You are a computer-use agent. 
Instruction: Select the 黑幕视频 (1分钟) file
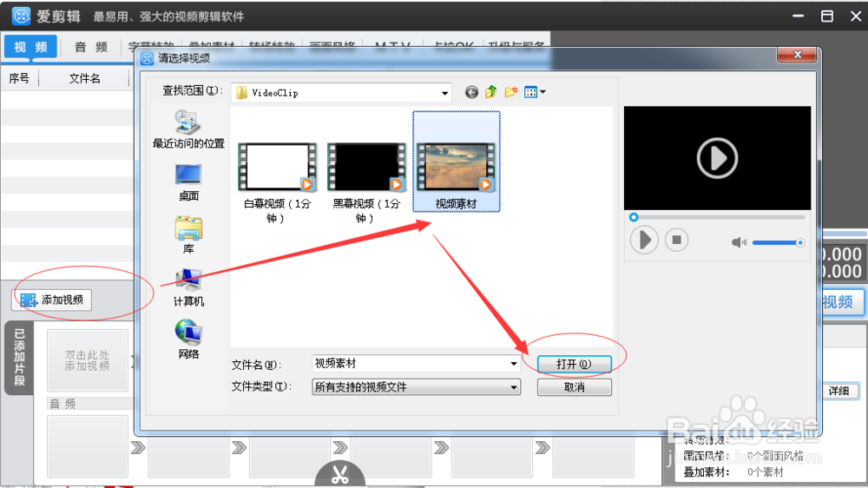point(366,183)
